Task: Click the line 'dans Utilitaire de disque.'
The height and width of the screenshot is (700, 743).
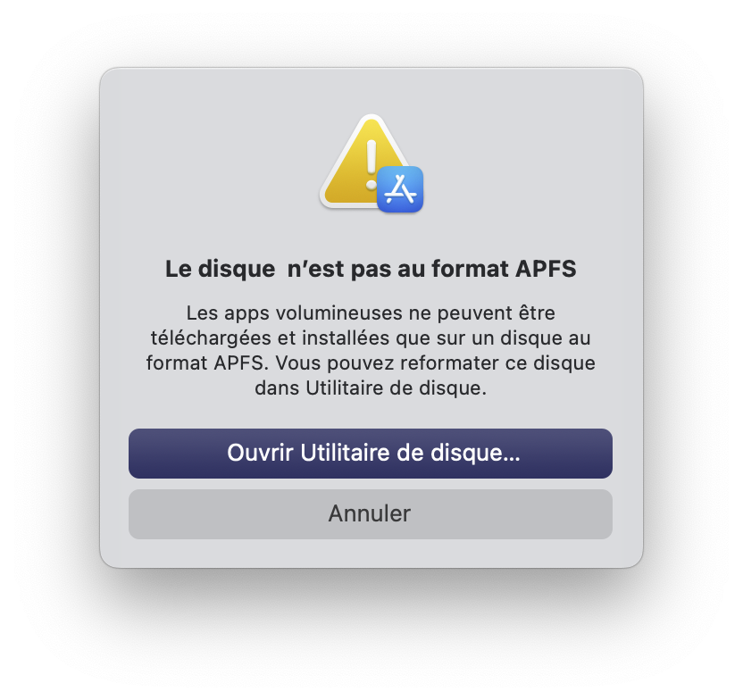Action: coord(371,388)
